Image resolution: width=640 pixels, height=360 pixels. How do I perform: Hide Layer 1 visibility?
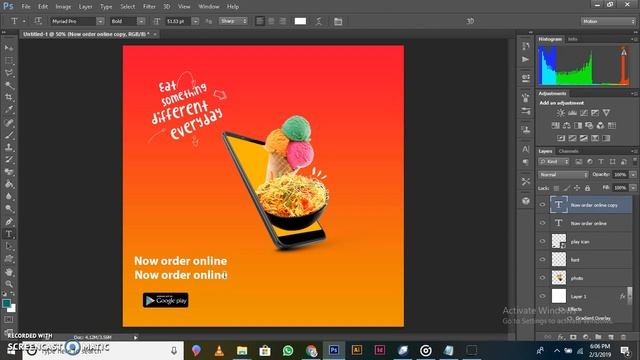pyautogui.click(x=542, y=296)
